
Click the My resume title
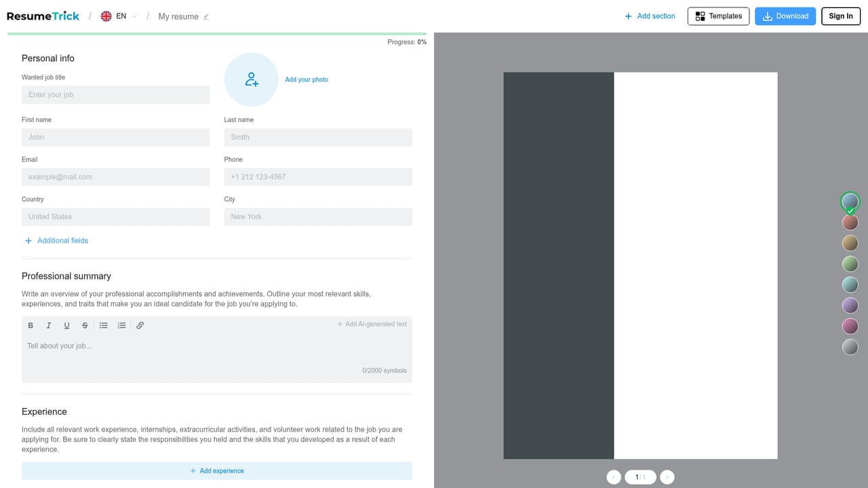(178, 16)
